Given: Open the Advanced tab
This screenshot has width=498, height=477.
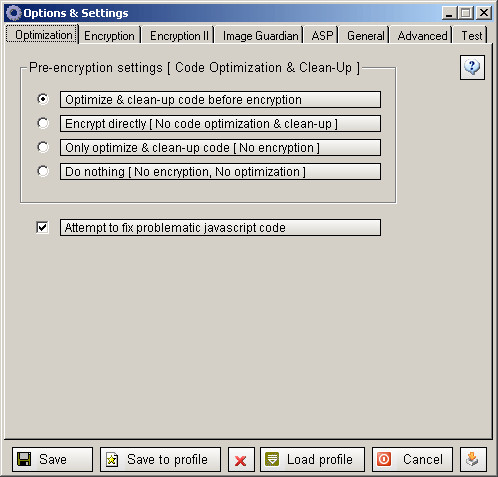Looking at the screenshot, I should [x=422, y=36].
